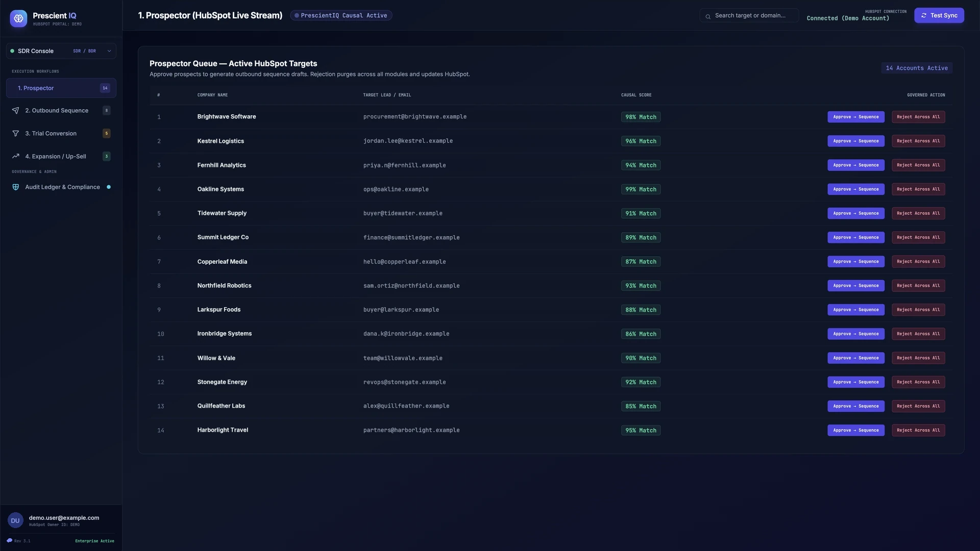
Task: Open the 1. Prospector workflow
Action: pyautogui.click(x=61, y=88)
